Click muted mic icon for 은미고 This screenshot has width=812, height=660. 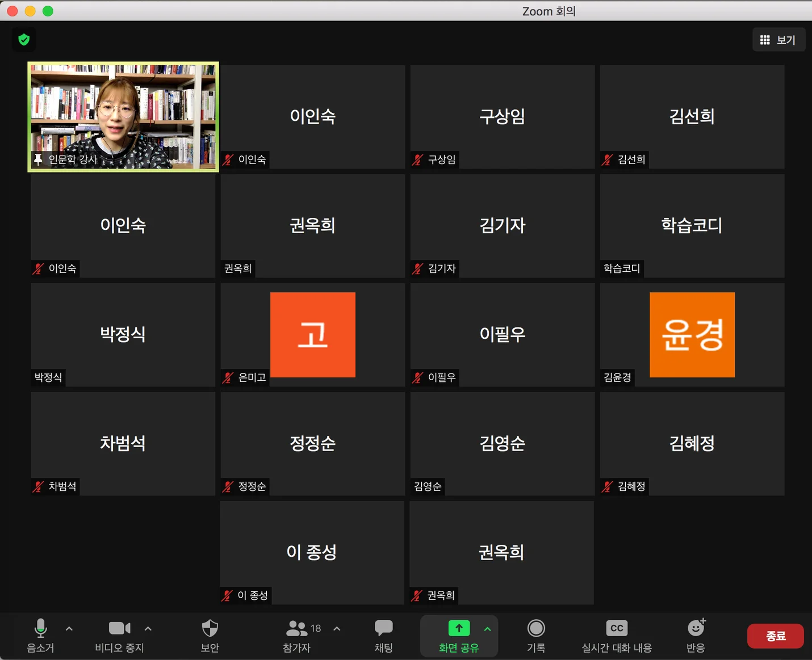pos(228,378)
